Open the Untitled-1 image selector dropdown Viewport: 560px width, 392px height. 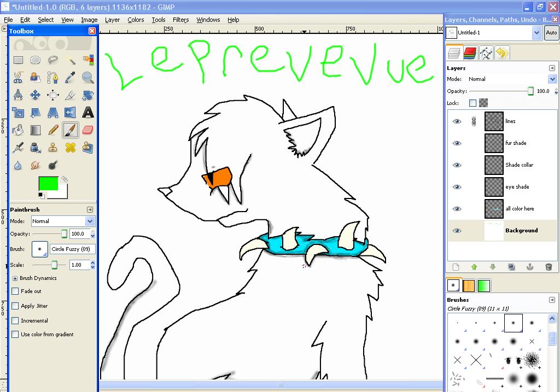click(x=493, y=32)
